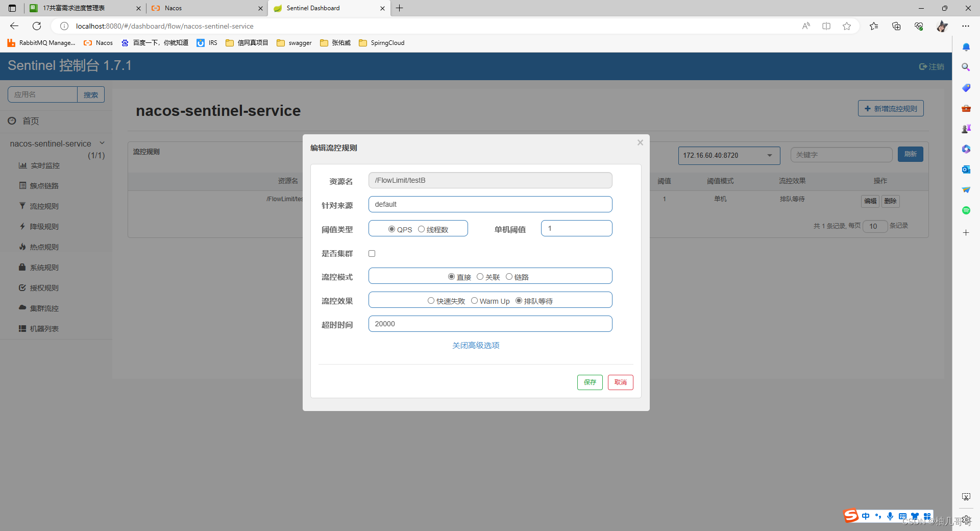Open the sidebar shopping tag icon
Screen dimensions: 980x531
(966, 88)
